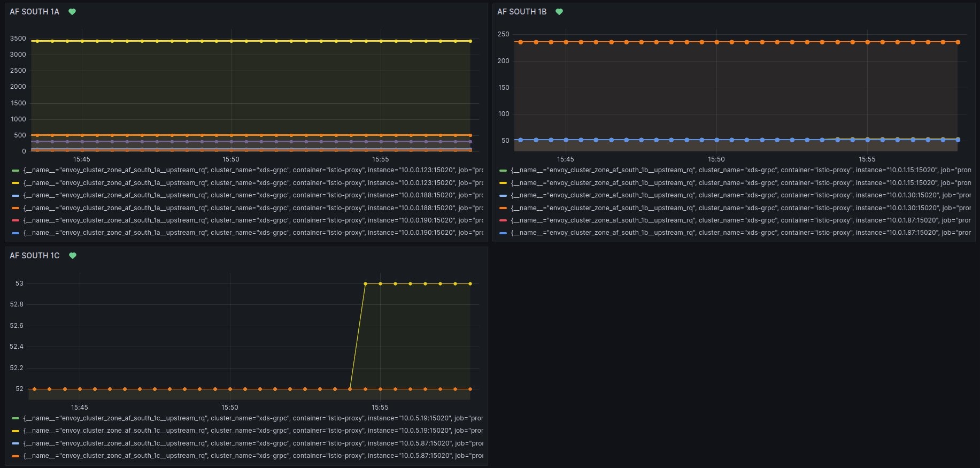
Task: Select orange series label for instance 10.0.1.30:15020
Action: click(x=741, y=208)
